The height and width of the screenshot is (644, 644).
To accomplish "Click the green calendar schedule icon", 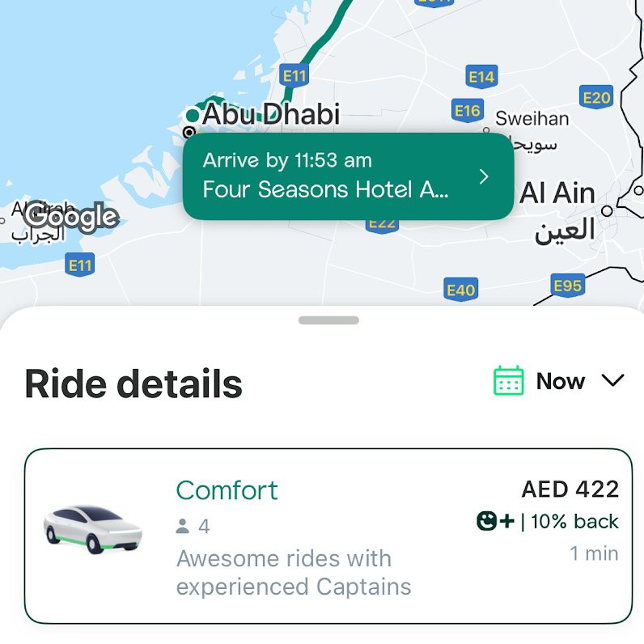I will point(508,381).
